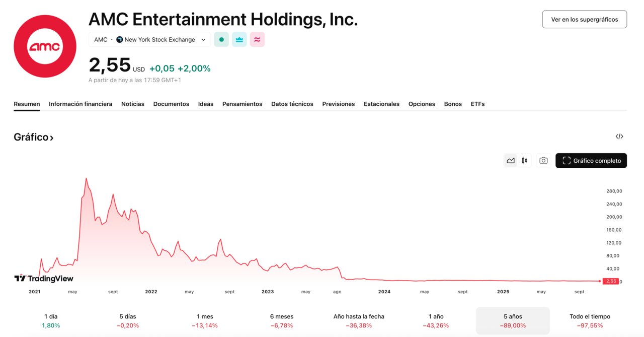Click the green market status dot icon
The height and width of the screenshot is (337, 644).
click(x=221, y=40)
